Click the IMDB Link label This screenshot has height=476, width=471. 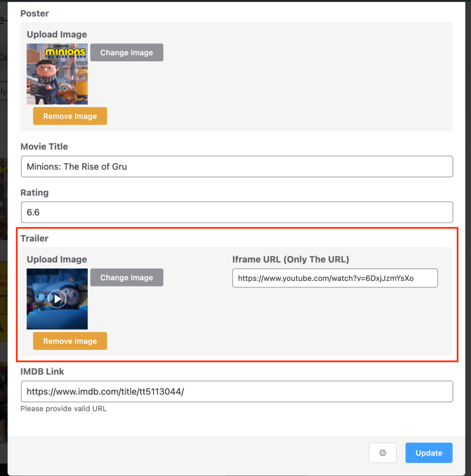coord(42,371)
